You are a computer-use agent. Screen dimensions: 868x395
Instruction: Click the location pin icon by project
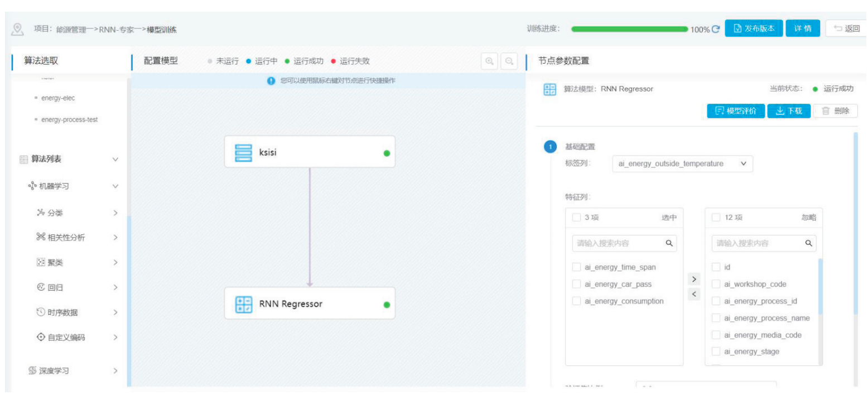(17, 29)
